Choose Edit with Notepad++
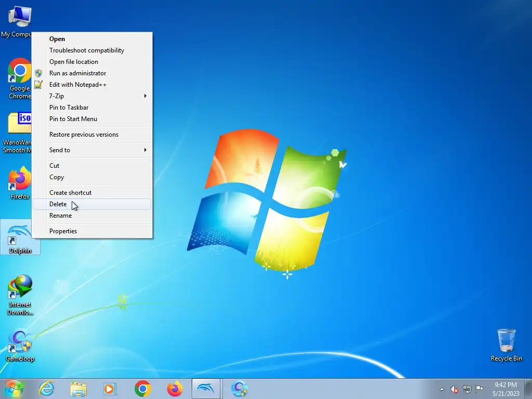This screenshot has width=532, height=399. (92, 85)
